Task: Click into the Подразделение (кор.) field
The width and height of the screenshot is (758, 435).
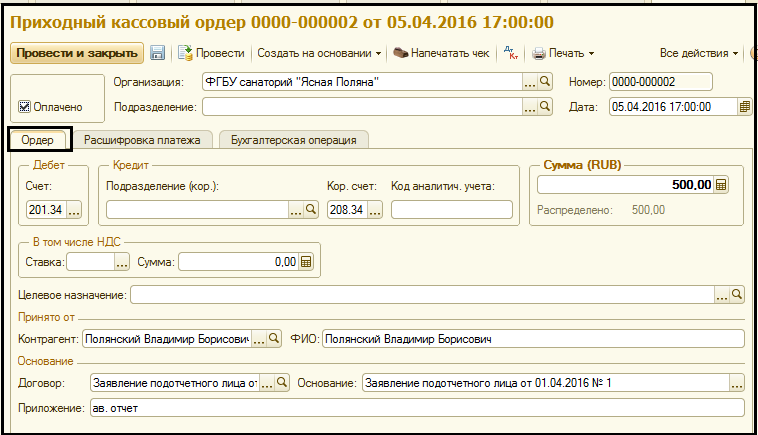Action: pyautogui.click(x=198, y=210)
